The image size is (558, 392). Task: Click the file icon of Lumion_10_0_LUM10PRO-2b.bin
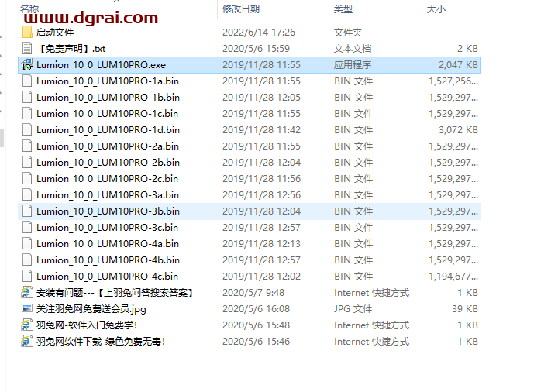tap(27, 162)
